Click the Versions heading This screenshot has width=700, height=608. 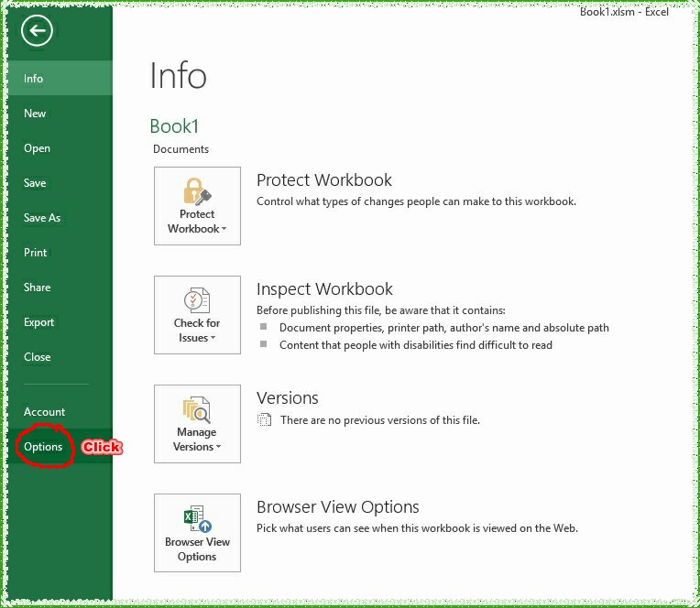pyautogui.click(x=288, y=397)
